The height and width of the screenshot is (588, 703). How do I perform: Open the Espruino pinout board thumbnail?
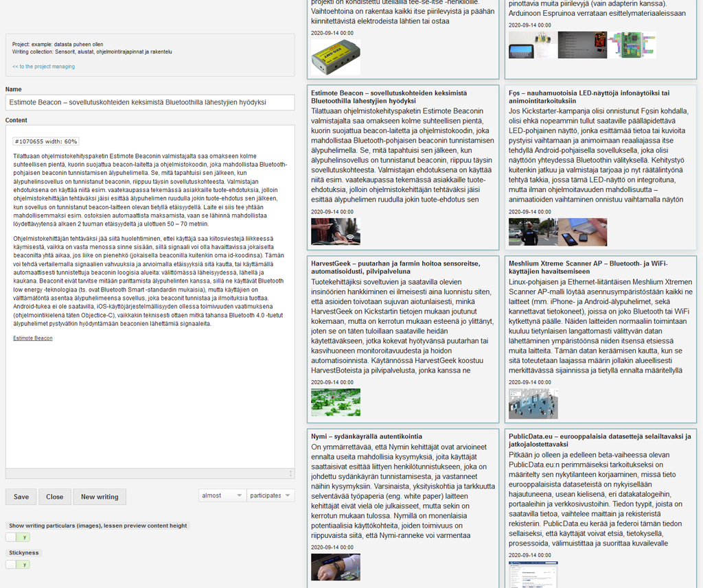632,45
